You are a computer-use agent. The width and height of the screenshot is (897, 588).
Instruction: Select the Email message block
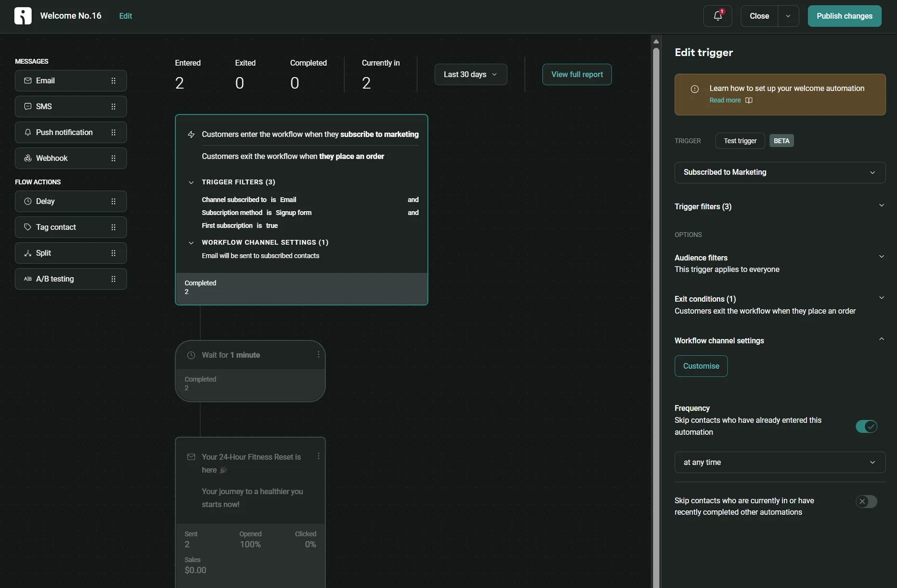(x=71, y=81)
